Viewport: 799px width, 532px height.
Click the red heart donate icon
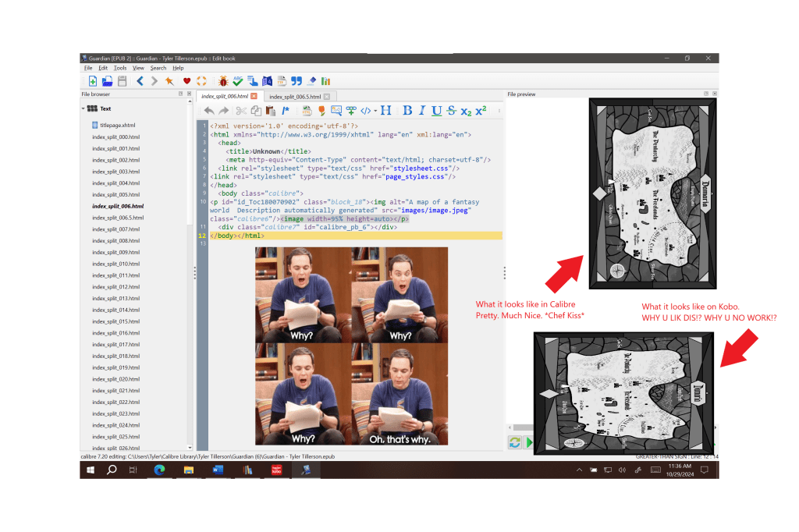[186, 80]
